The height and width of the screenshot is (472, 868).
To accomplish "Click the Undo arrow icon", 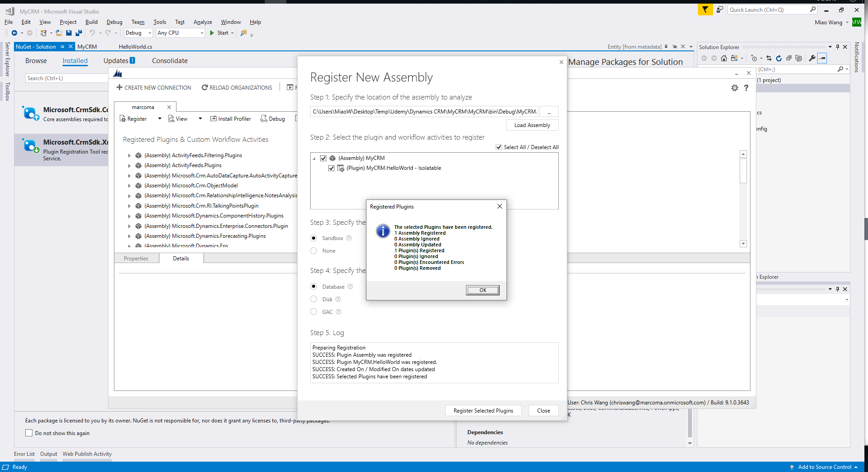I will coord(92,33).
